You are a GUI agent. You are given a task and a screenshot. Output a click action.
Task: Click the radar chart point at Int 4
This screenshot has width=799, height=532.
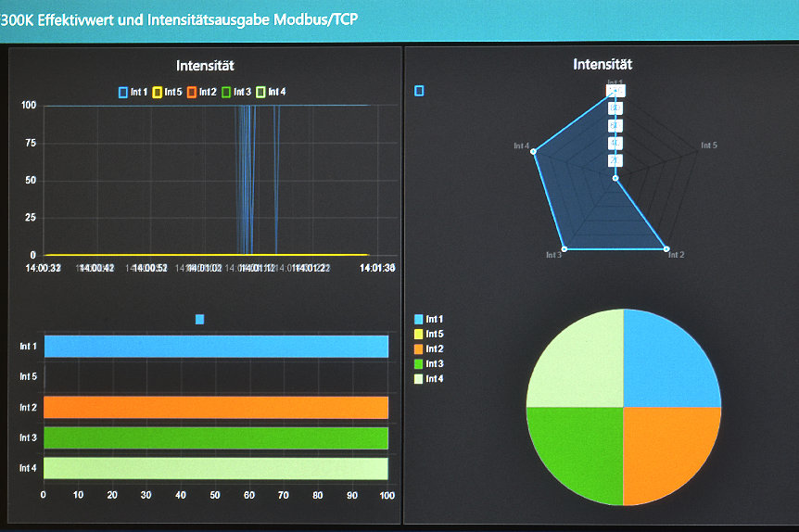click(534, 155)
